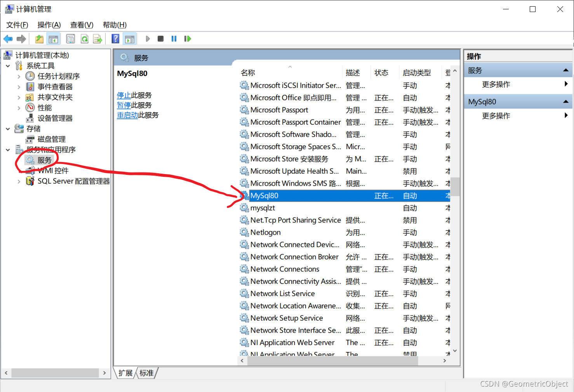Click the Back arrow toolbar icon
The height and width of the screenshot is (392, 574).
click(x=8, y=39)
